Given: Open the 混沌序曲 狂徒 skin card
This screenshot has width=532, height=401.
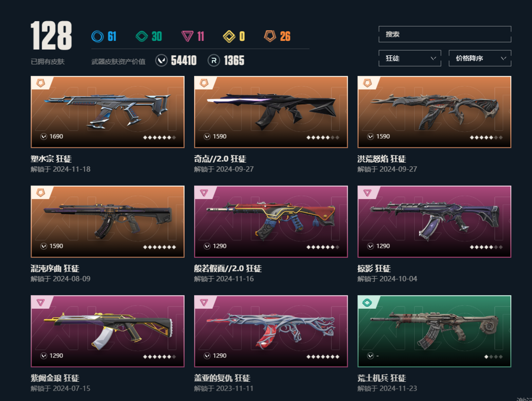Looking at the screenshot, I should pos(107,222).
